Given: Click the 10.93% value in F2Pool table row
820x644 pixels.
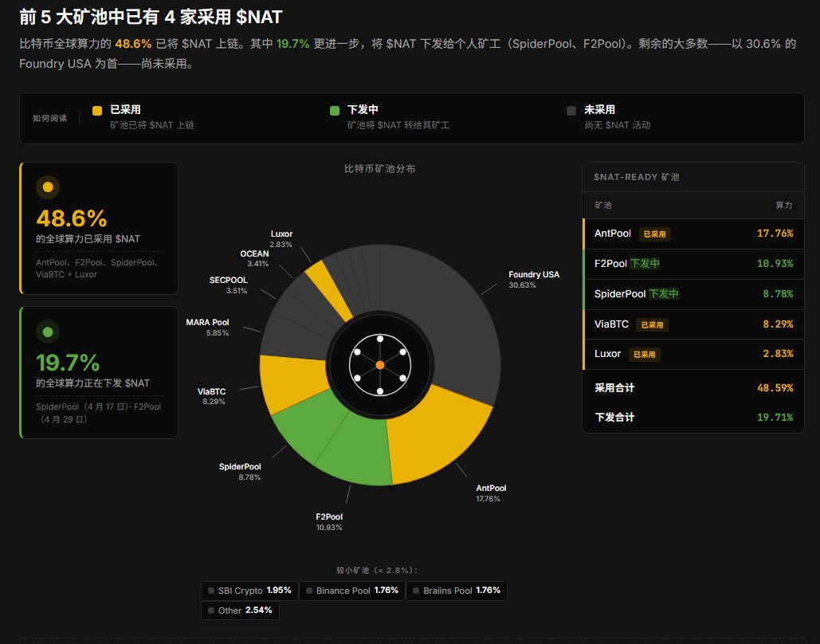Looking at the screenshot, I should [775, 264].
